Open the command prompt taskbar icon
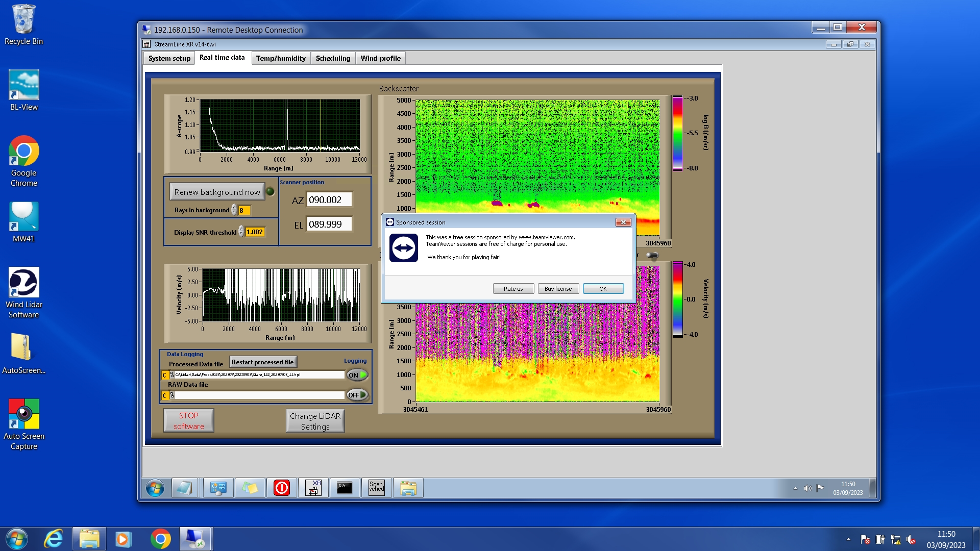Image resolution: width=980 pixels, height=551 pixels. (345, 488)
